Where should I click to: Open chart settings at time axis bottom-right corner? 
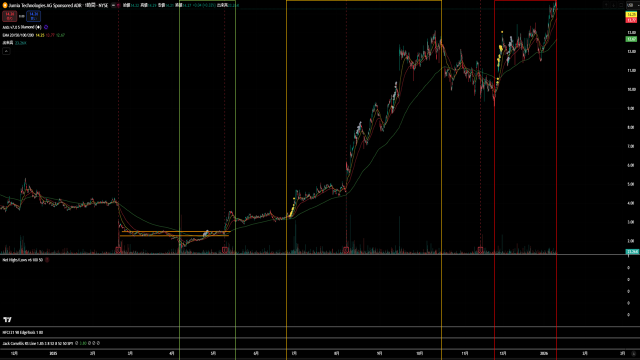pyautogui.click(x=633, y=353)
